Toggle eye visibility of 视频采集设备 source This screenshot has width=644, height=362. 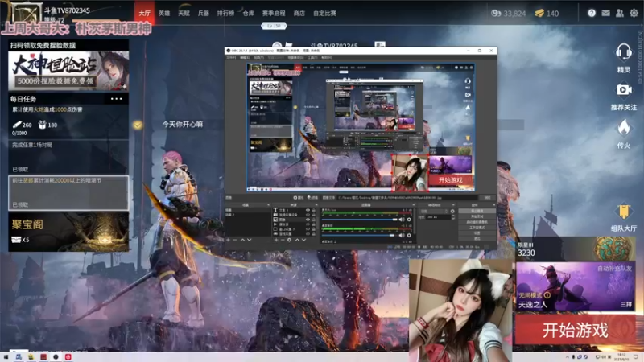308,215
